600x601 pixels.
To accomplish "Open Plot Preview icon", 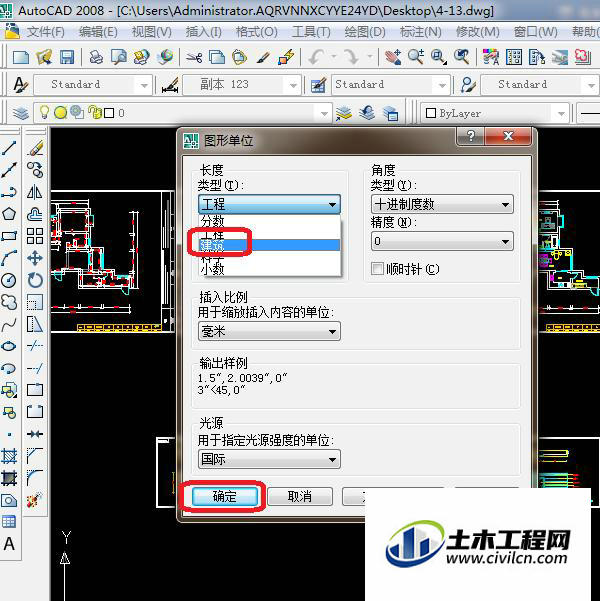I will click(119, 57).
